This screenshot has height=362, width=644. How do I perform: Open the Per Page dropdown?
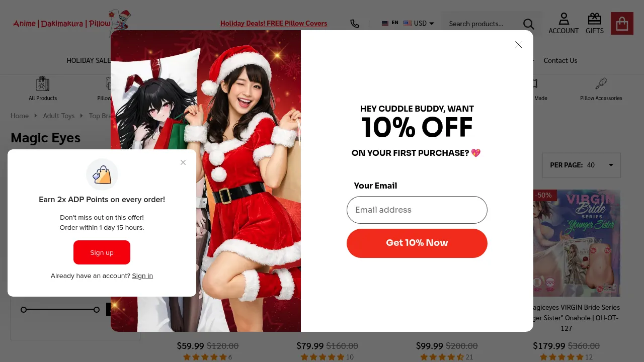582,165
